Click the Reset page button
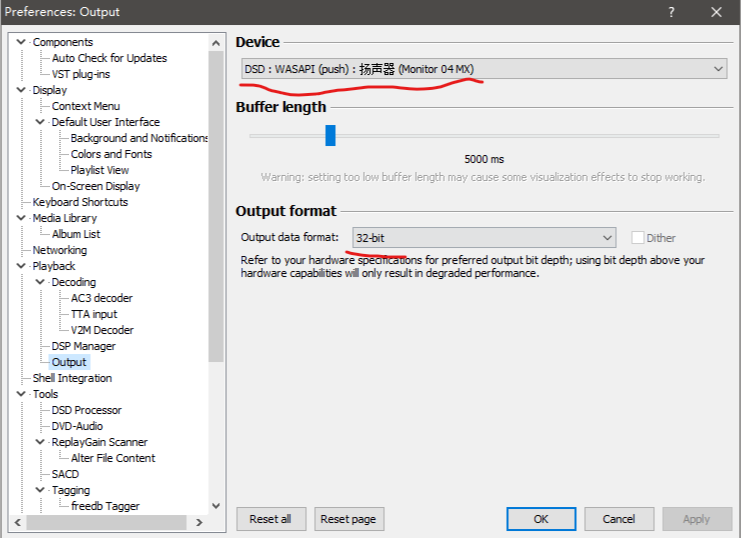Screen dimensions: 741x538 pyautogui.click(x=349, y=519)
